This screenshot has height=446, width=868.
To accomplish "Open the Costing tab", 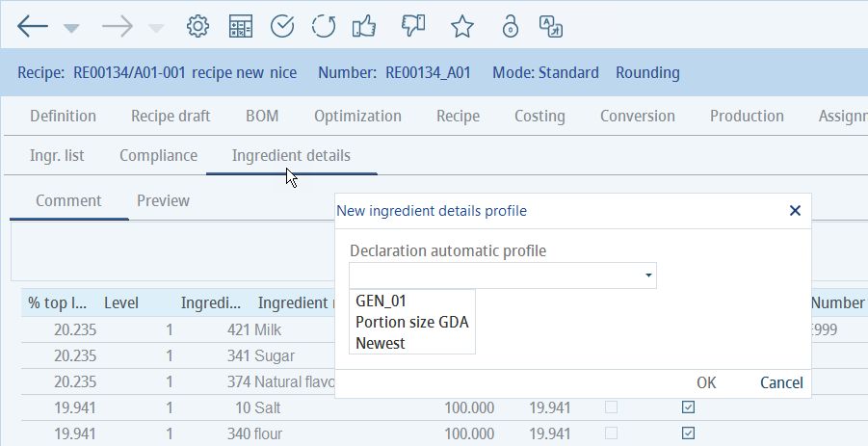I will [539, 117].
